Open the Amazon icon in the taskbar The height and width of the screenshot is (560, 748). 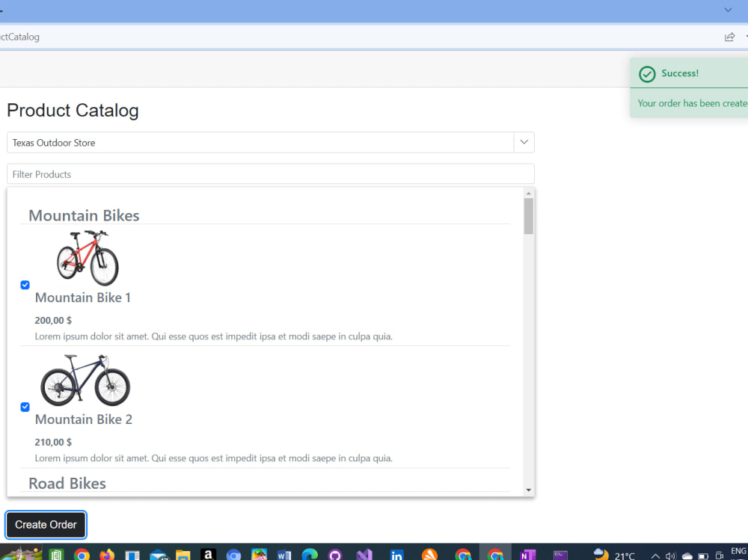tap(208, 554)
